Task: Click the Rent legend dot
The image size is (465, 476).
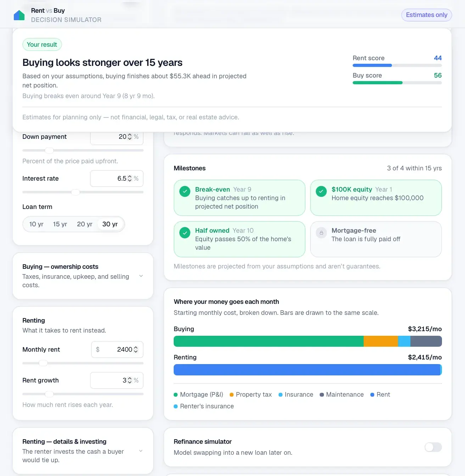Action: click(x=372, y=395)
